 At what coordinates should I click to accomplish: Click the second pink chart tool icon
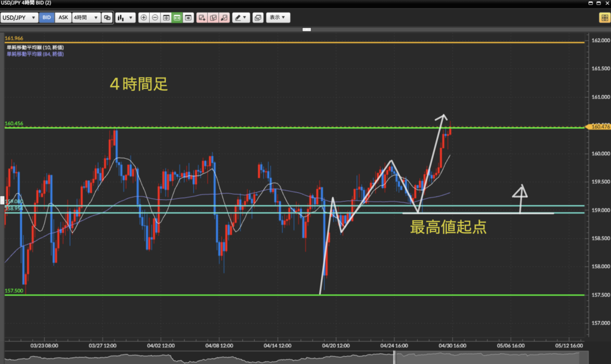tap(213, 18)
